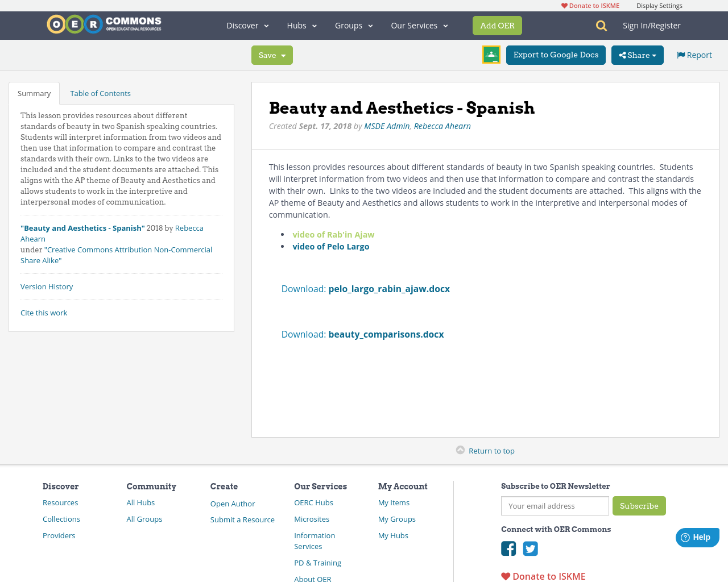728x582 pixels.
Task: Select the Summary tab
Action: pos(34,92)
